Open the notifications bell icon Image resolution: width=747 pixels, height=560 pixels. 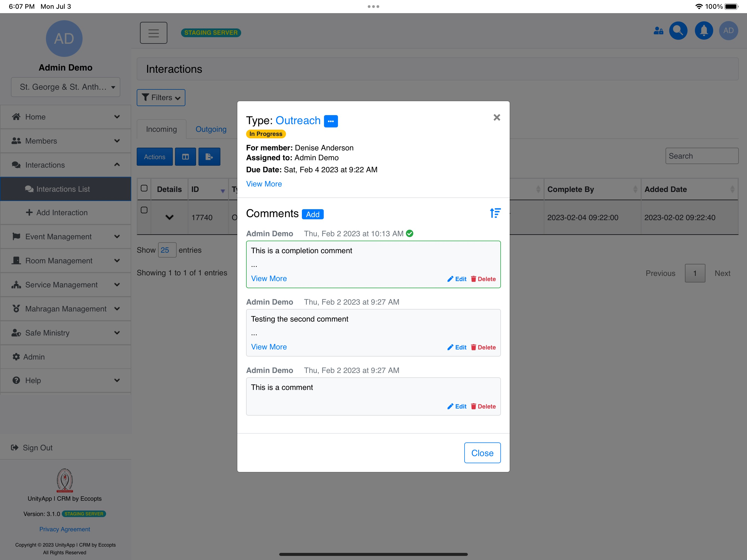click(704, 31)
